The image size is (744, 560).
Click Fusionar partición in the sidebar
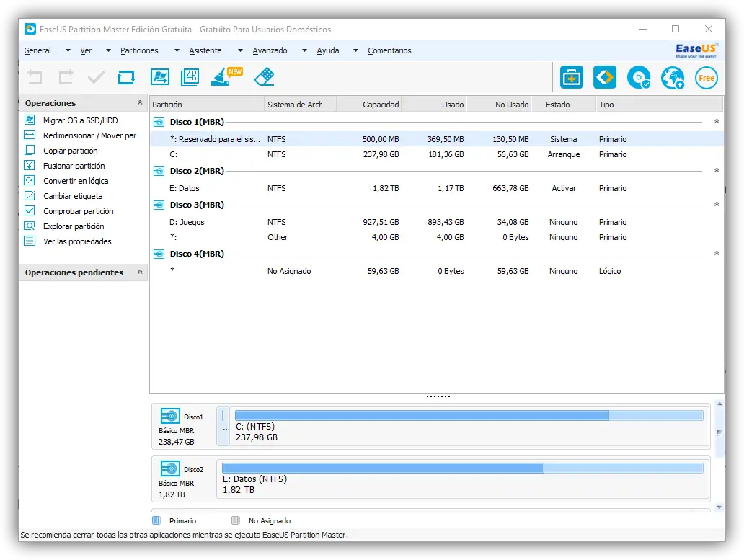(74, 166)
